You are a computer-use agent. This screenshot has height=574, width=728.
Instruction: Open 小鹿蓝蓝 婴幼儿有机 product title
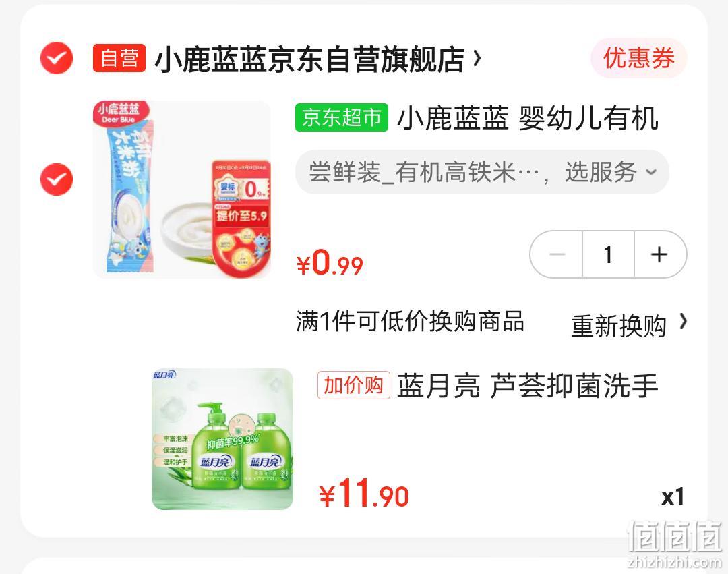click(x=528, y=117)
